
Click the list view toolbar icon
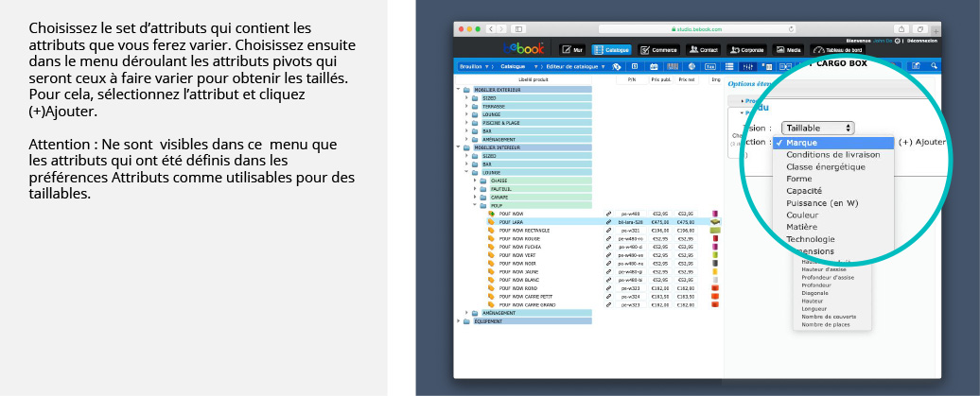[x=729, y=66]
